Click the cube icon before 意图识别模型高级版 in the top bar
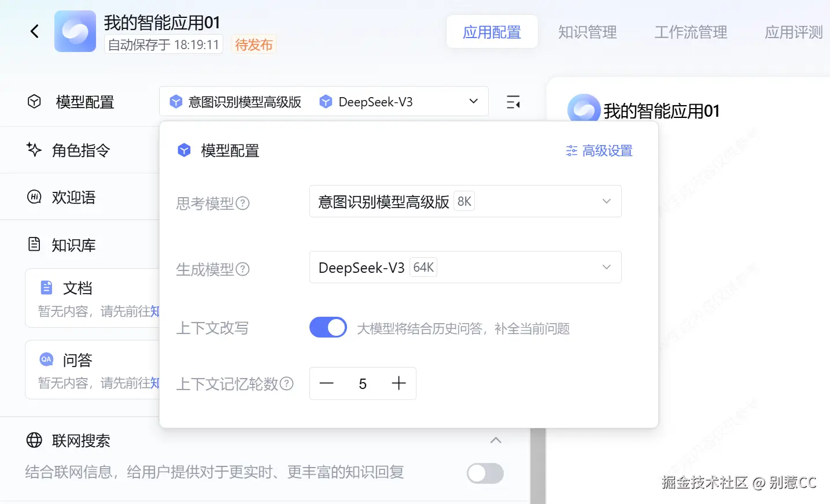The width and height of the screenshot is (830, 504). click(176, 102)
